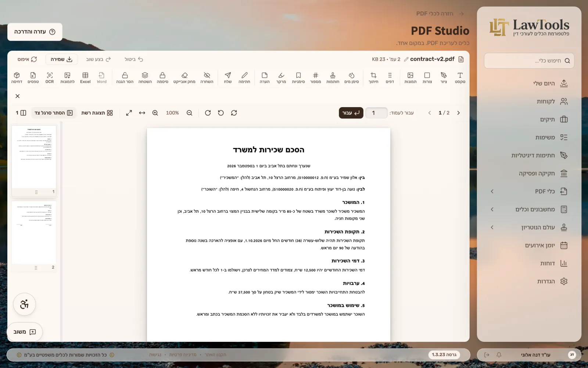
Task: Select the Highlighter (מרקר) tool
Action: 281,78
